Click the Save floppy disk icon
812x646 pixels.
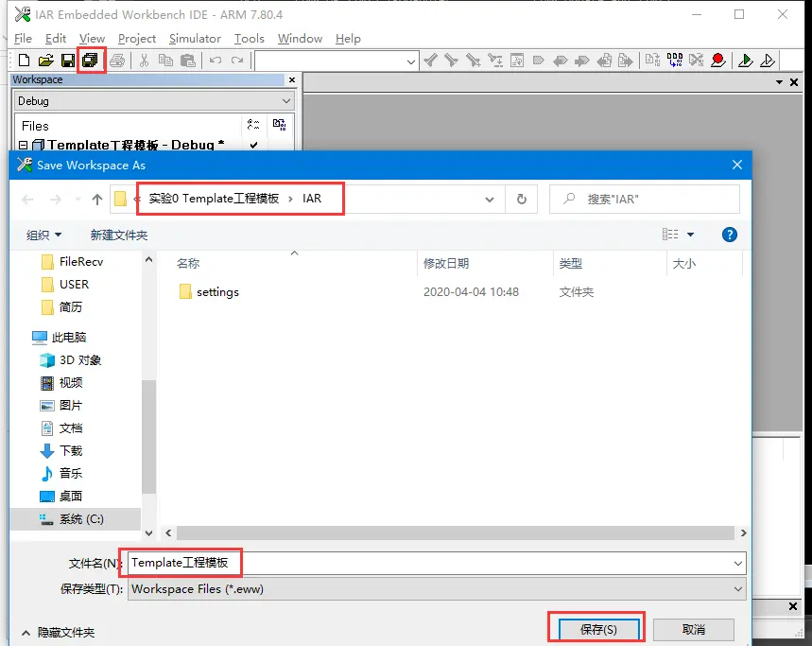[68, 61]
